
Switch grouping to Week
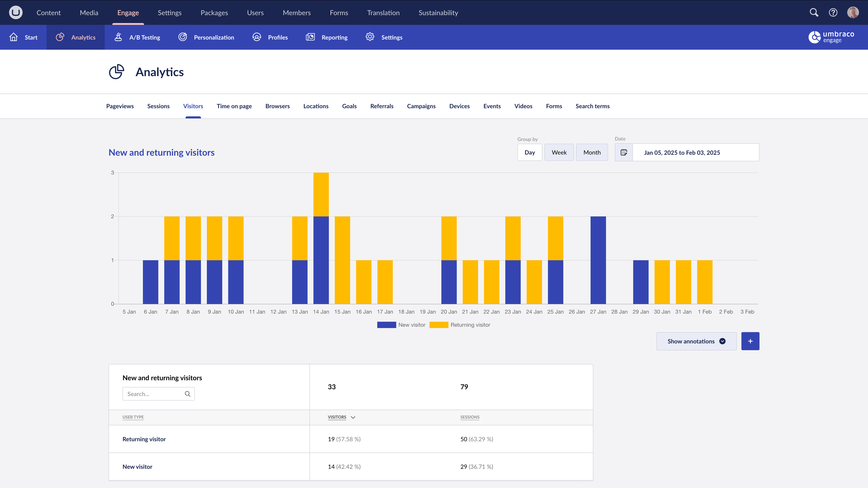click(559, 152)
